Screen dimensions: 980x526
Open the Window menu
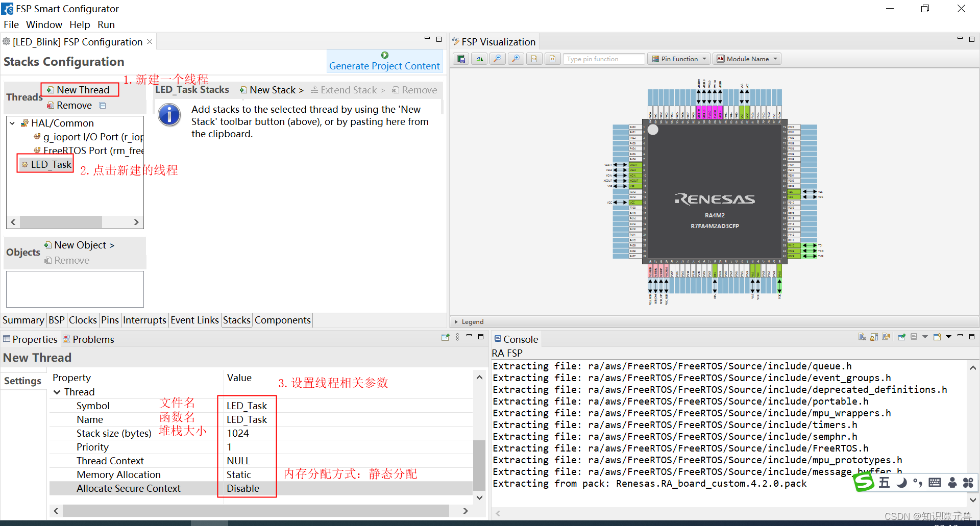tap(44, 24)
